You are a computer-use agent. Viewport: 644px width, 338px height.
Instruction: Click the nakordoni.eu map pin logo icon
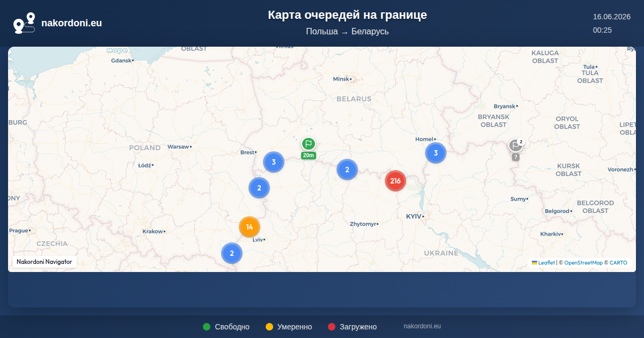(x=24, y=23)
